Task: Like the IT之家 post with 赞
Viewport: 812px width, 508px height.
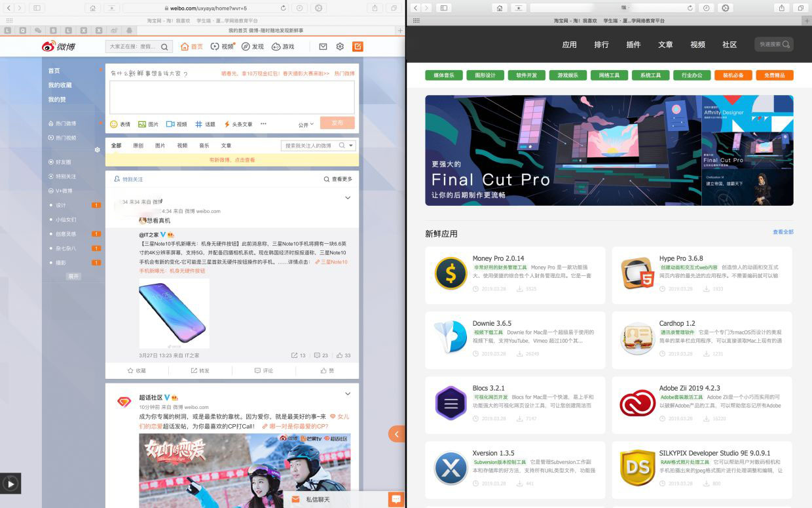Action: [327, 370]
